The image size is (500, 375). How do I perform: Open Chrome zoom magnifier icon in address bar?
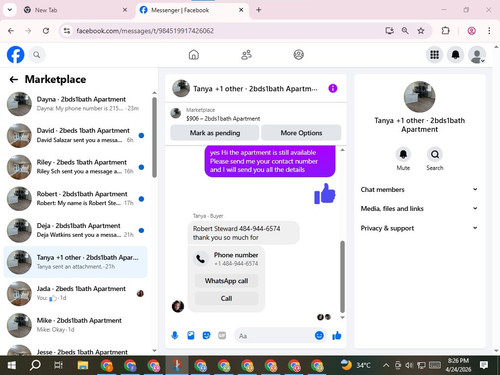[405, 31]
